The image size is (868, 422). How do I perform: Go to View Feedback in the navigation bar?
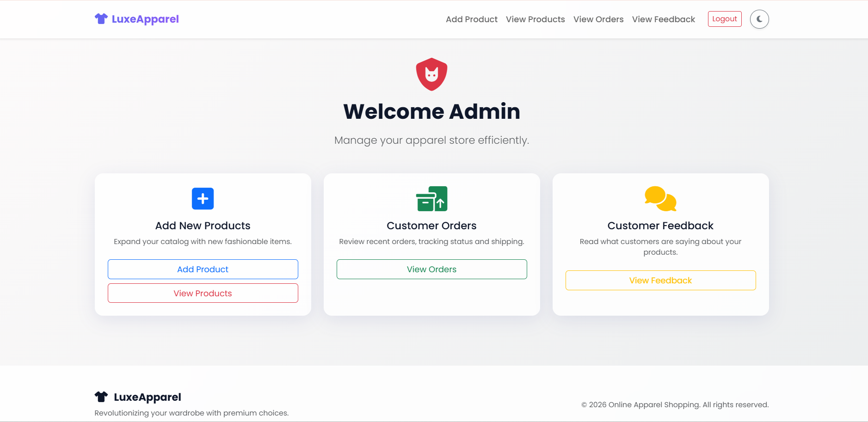[664, 19]
